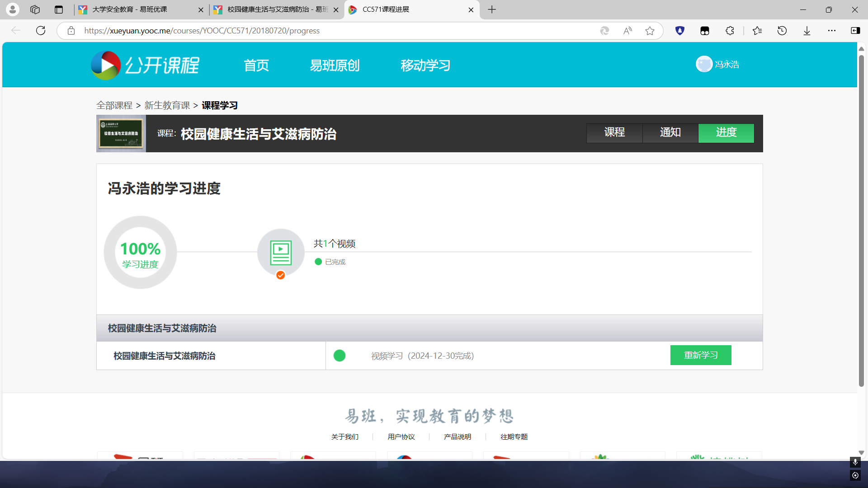Open browser settings and more menu
This screenshot has width=868, height=488.
pos(832,31)
